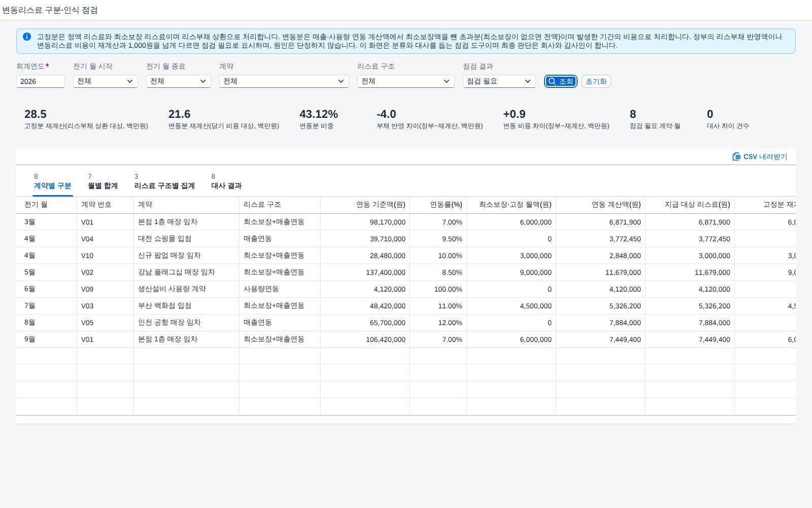Click the 연동 계산액(원) column header
This screenshot has width=812, height=508.
[601, 205]
